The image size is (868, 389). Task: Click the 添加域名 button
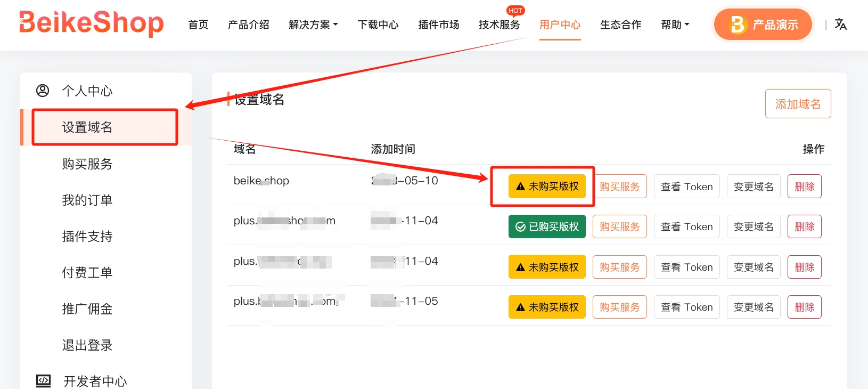[798, 104]
